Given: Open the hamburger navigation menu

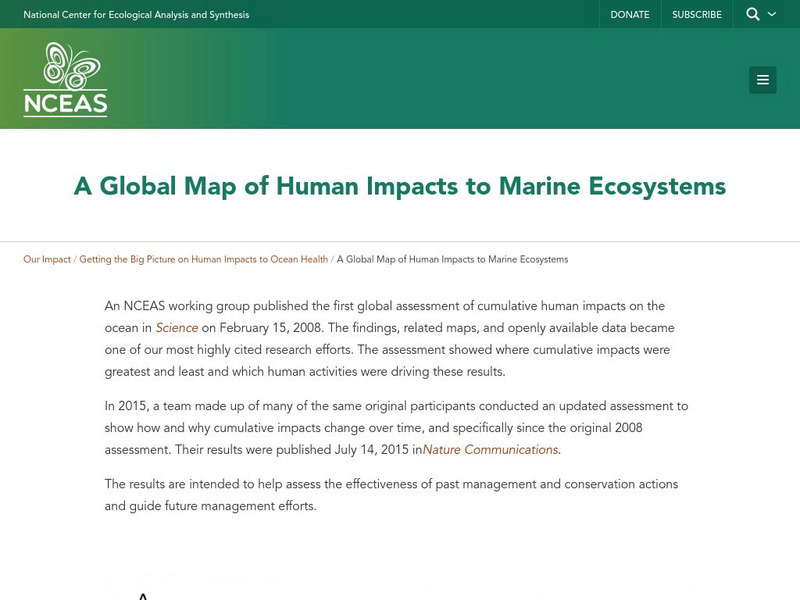Looking at the screenshot, I should click(762, 80).
